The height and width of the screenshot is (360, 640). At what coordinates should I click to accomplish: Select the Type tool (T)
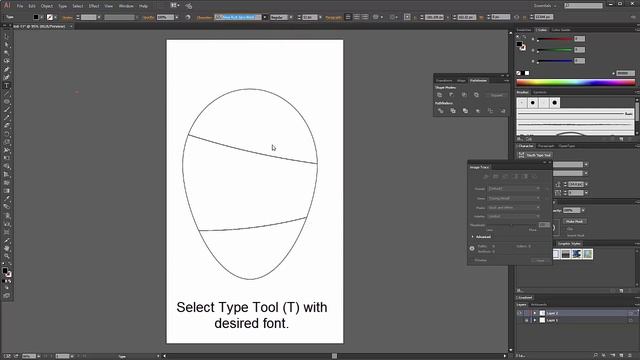7,86
